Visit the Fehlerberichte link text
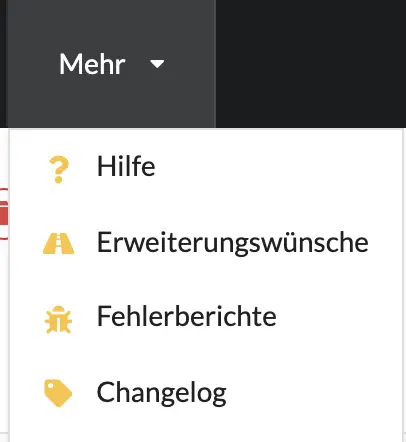This screenshot has width=406, height=442. click(187, 316)
